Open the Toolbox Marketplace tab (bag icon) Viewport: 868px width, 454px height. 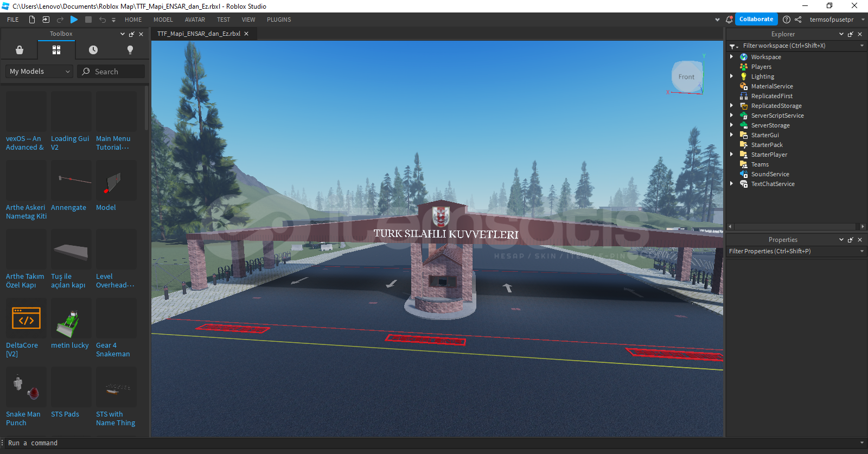(20, 50)
